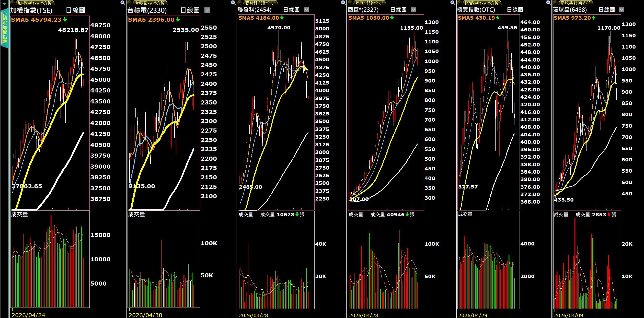Click the 成交量 label in 櫃買指數 panel
Viewport: 644px width, 318px height.
pyautogui.click(x=465, y=214)
